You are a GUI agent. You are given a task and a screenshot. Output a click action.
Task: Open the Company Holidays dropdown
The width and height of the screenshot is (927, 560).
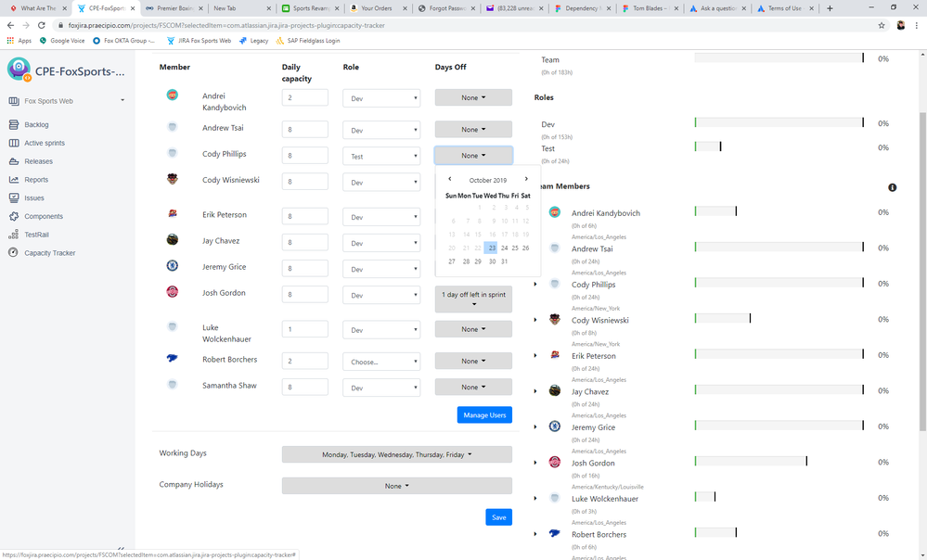397,486
